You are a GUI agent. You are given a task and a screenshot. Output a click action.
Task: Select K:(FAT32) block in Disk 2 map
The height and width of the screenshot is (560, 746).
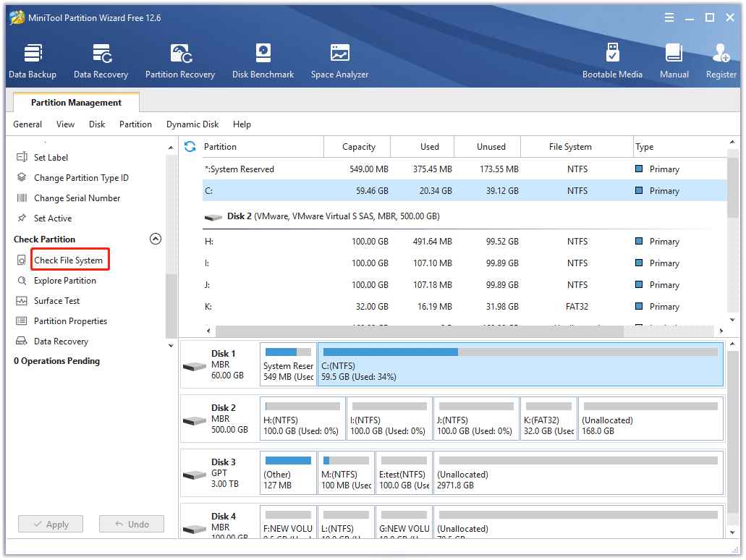click(548, 419)
